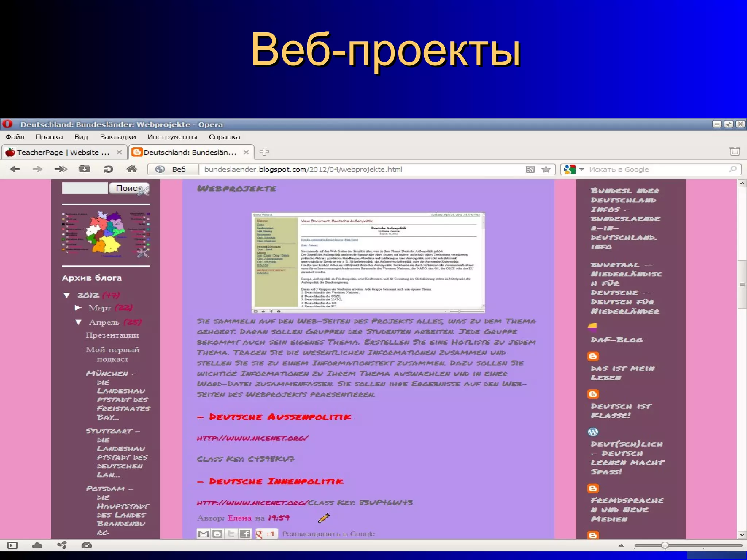Open the nicenet document screenshot image
The image size is (747, 560).
[368, 262]
